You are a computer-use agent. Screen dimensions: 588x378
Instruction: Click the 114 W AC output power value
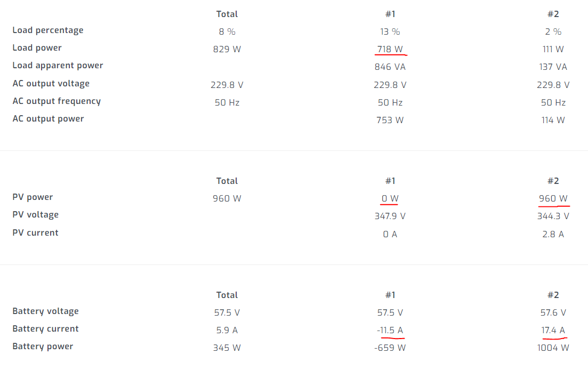pos(553,120)
